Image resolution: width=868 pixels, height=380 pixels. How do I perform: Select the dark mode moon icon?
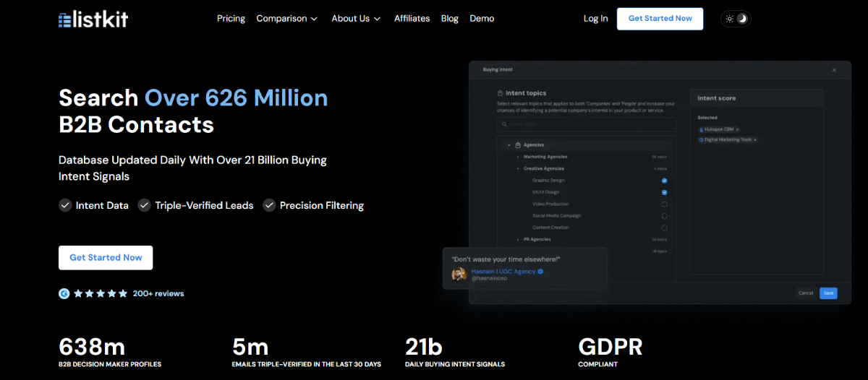click(x=743, y=19)
